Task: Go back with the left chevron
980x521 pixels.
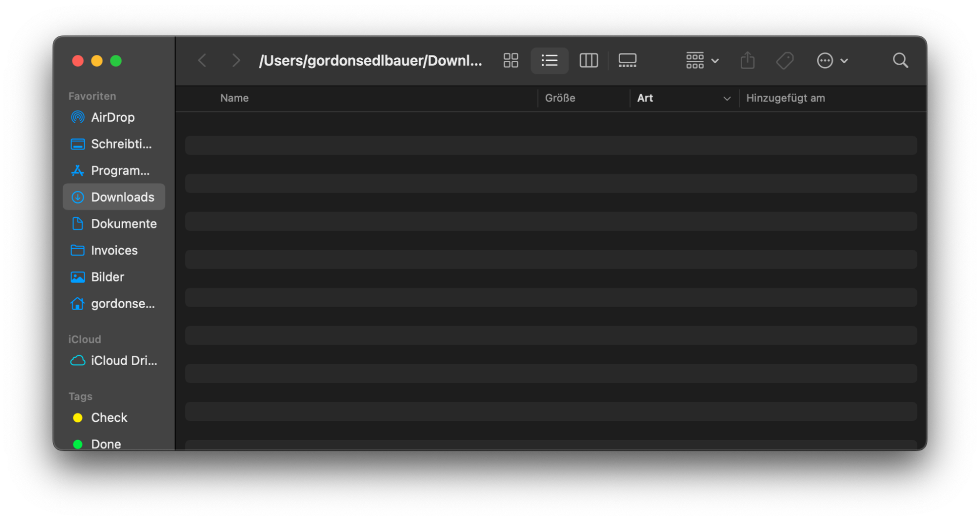Action: [202, 60]
